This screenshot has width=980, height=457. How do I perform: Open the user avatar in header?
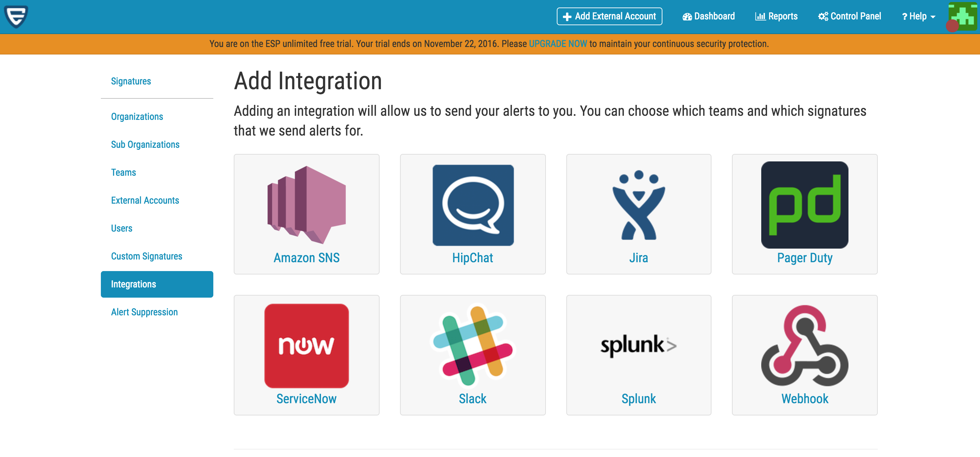(963, 16)
